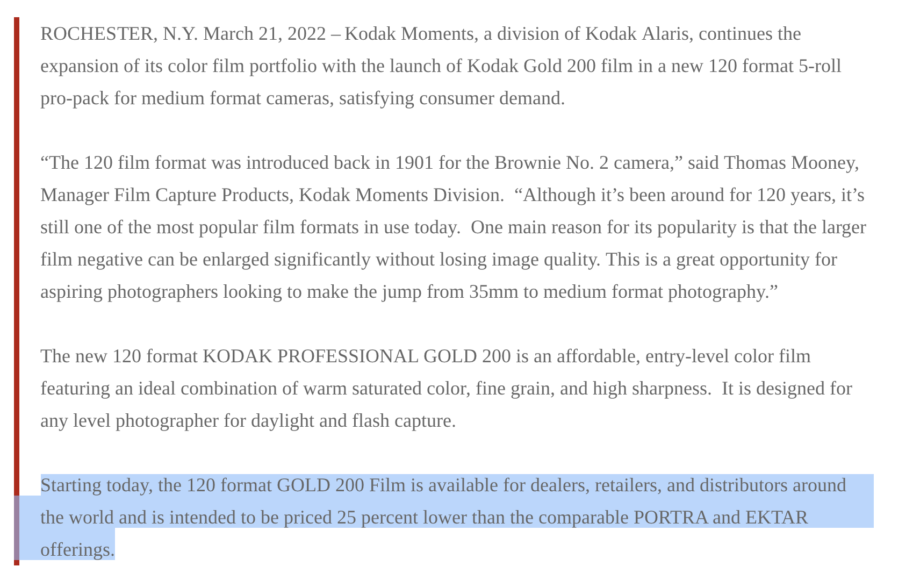Click the red vertical bar beside the article
Viewport: 920px width, 588px height.
point(17,291)
